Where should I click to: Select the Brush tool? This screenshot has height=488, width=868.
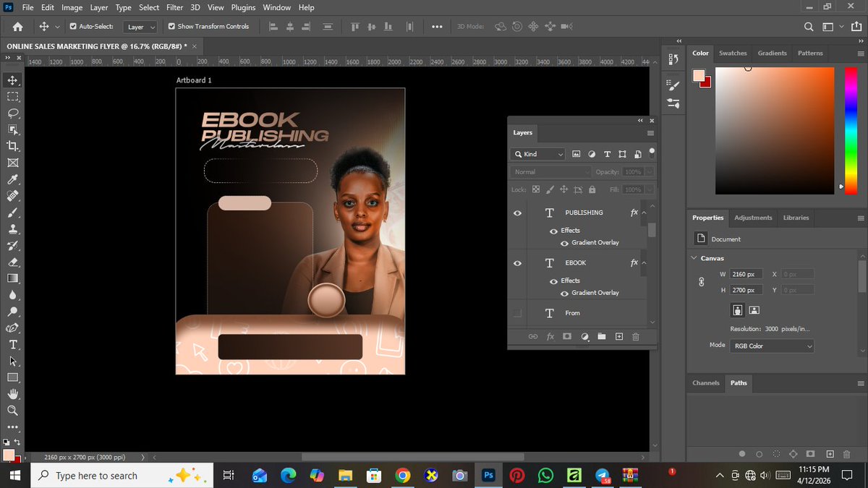coord(12,213)
